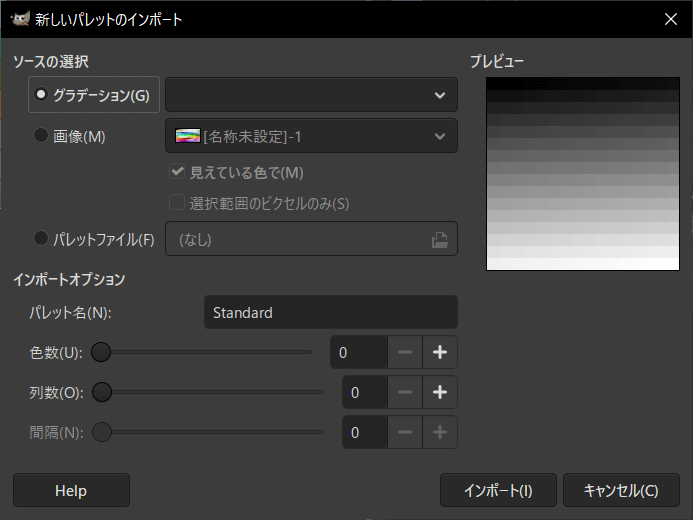Click the 色数 value field
This screenshot has width=693, height=520.
point(359,352)
